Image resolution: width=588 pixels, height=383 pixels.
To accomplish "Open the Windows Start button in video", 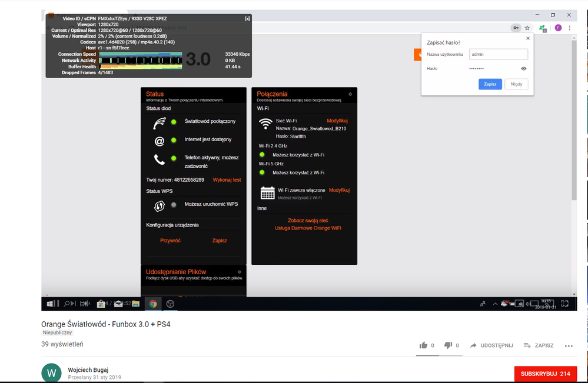I will 50,304.
